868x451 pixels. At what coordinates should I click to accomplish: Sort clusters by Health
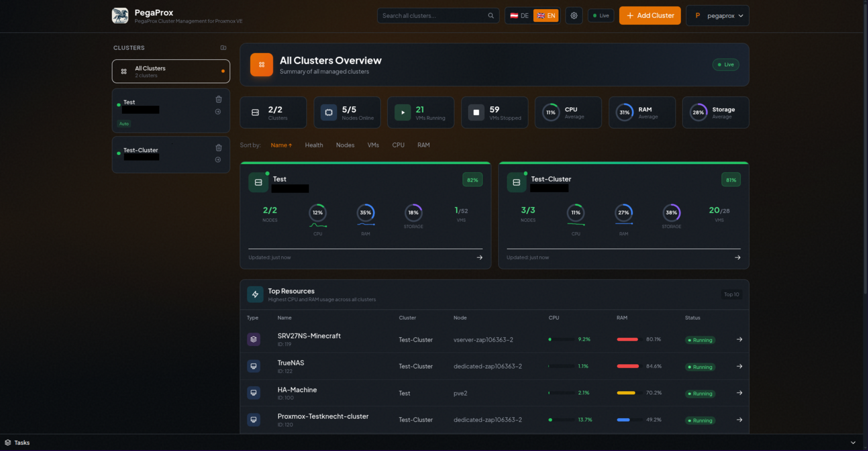tap(314, 145)
